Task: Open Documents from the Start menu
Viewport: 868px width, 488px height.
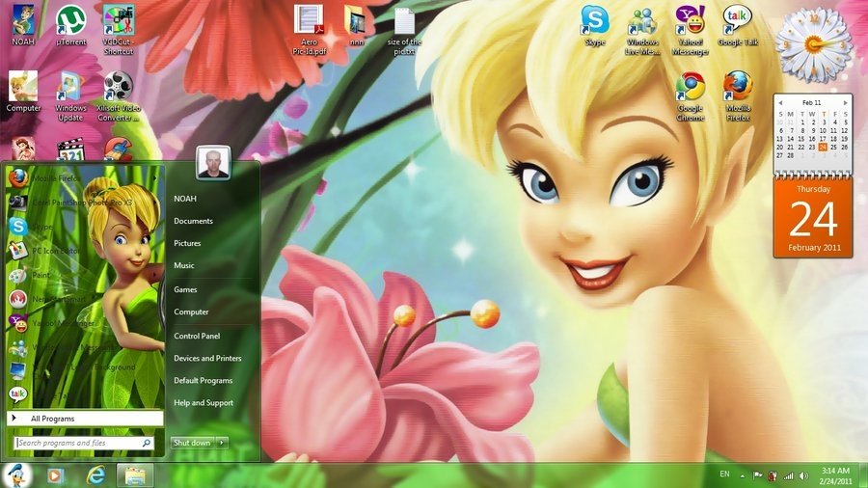Action: pyautogui.click(x=193, y=221)
